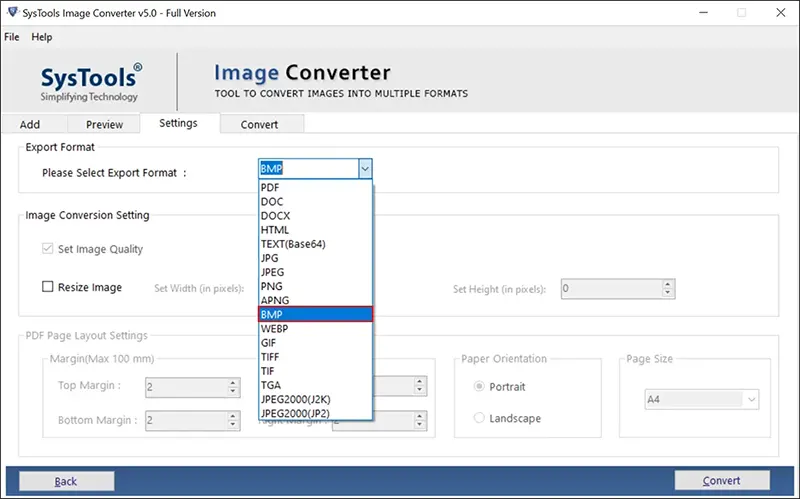This screenshot has height=499, width=800.
Task: Click the SysTools shield title bar icon
Action: click(x=13, y=12)
